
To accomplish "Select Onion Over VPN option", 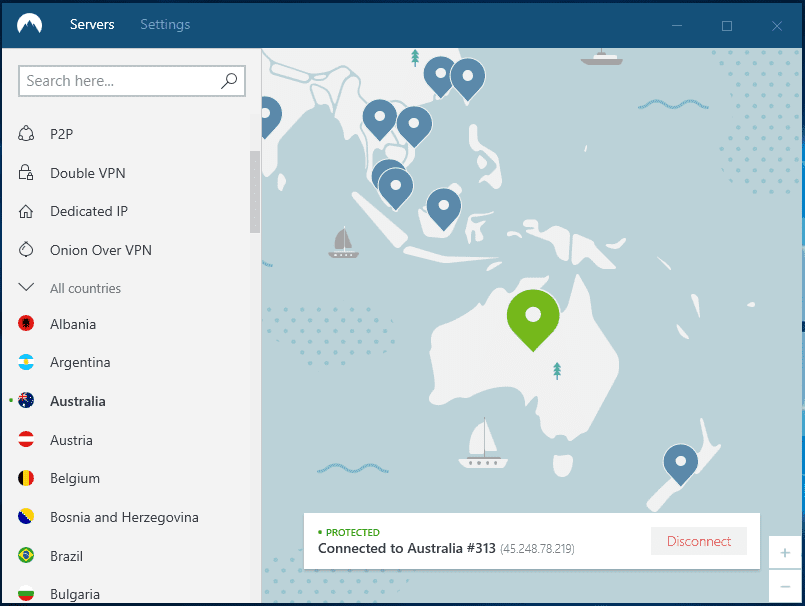I will (101, 250).
